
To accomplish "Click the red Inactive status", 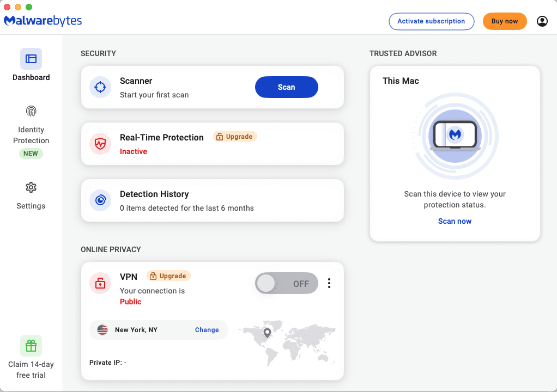I will [134, 151].
